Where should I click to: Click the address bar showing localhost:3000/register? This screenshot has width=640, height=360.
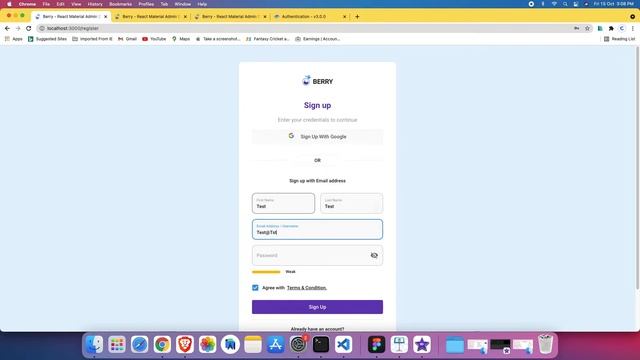click(306, 28)
